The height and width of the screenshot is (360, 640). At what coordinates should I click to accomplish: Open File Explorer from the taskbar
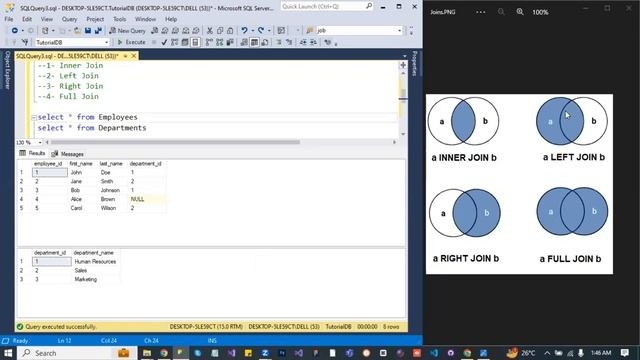click(x=147, y=353)
